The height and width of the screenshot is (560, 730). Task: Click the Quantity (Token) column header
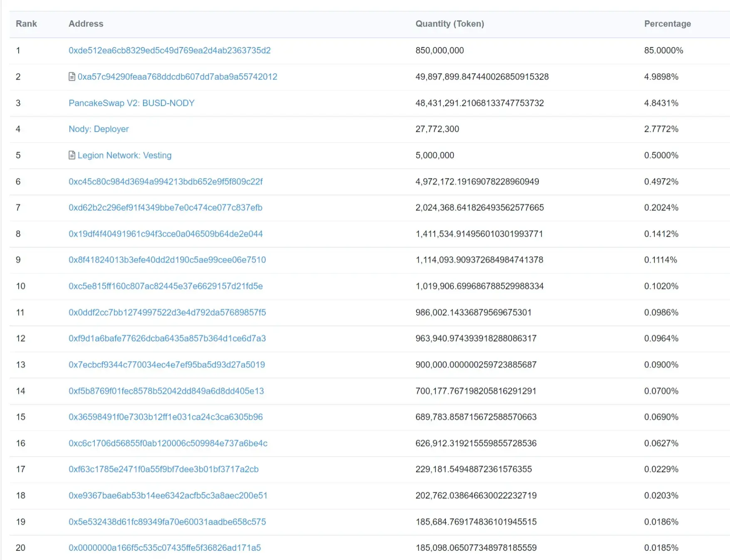pyautogui.click(x=450, y=24)
